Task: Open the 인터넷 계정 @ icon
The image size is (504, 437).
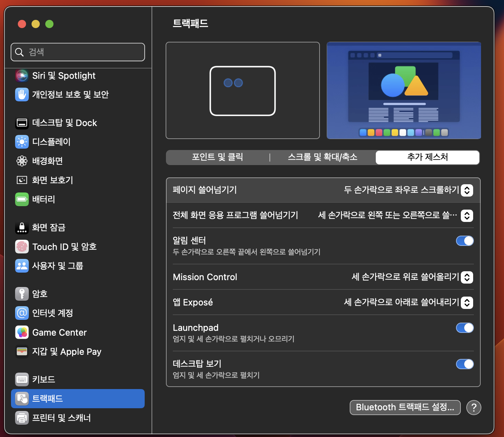Action: [x=22, y=313]
